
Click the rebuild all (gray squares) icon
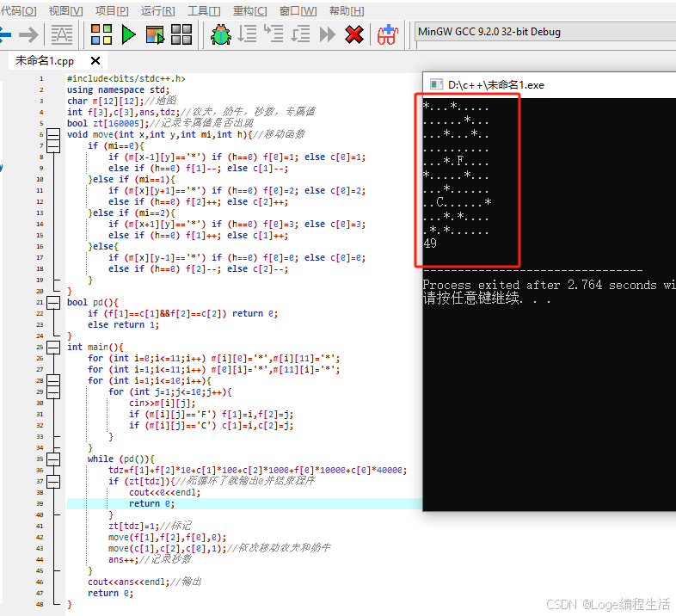pyautogui.click(x=181, y=34)
